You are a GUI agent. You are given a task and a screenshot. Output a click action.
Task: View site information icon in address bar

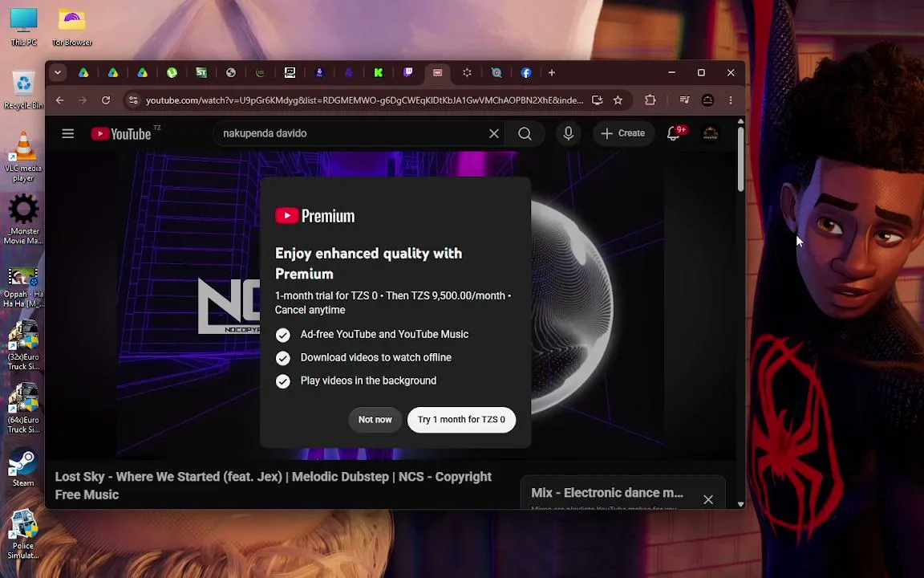pos(133,100)
